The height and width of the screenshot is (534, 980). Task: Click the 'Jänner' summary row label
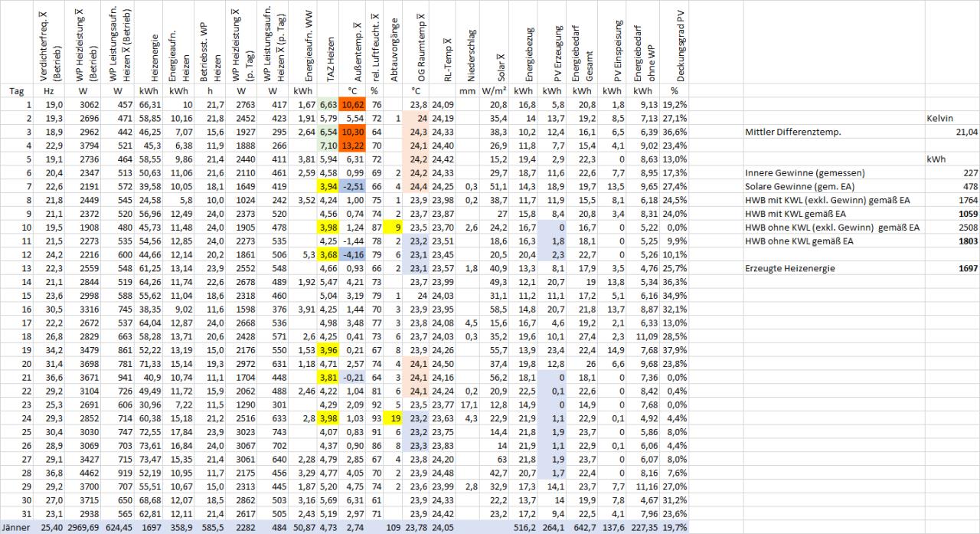point(17,527)
